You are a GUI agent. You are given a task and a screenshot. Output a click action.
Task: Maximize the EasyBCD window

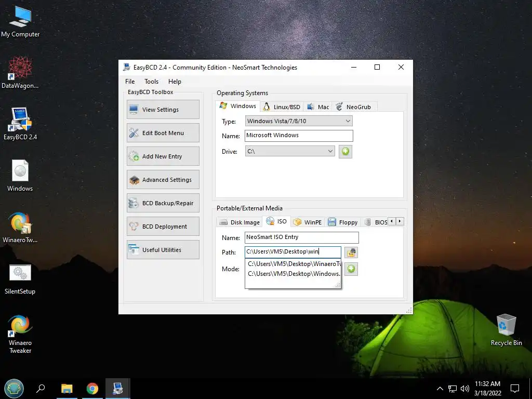coord(377,67)
